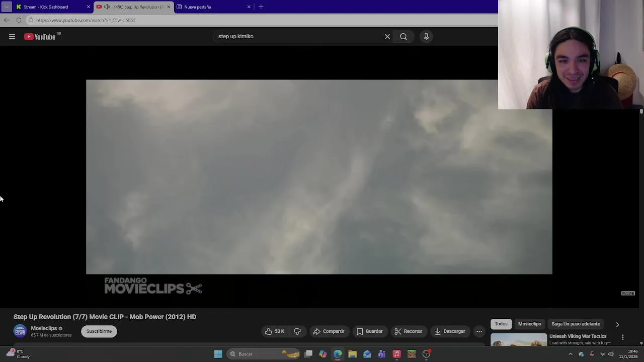644x362 pixels.
Task: Launch Copilot from the taskbar
Action: coord(323,354)
